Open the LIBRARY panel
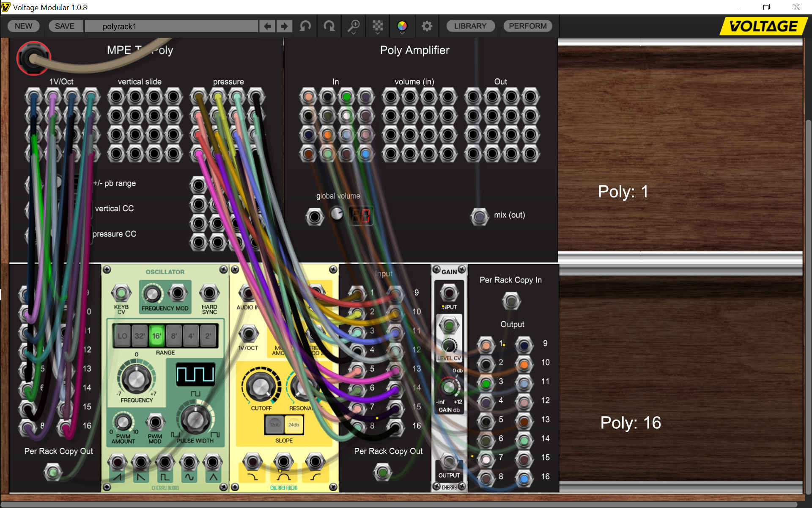The height and width of the screenshot is (508, 812). [x=470, y=26]
